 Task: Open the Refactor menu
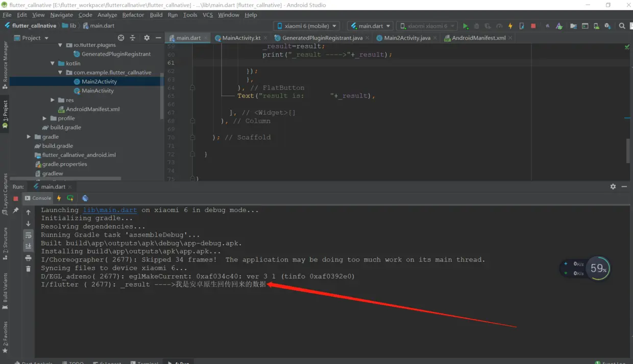point(133,15)
